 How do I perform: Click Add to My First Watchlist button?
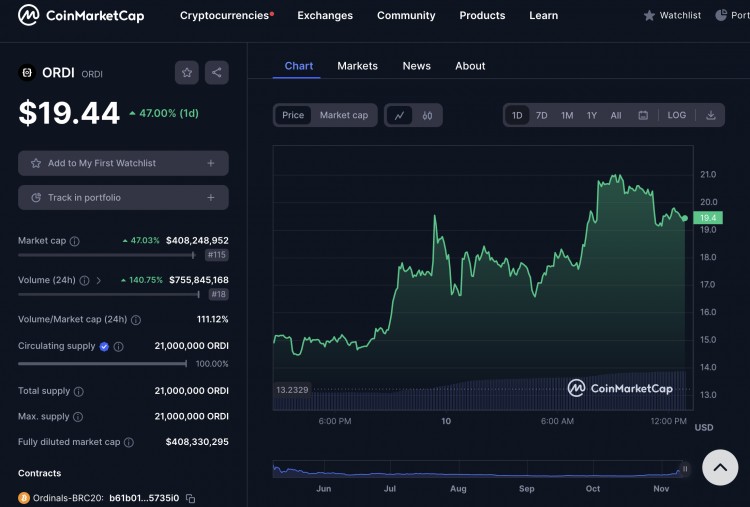pyautogui.click(x=123, y=163)
